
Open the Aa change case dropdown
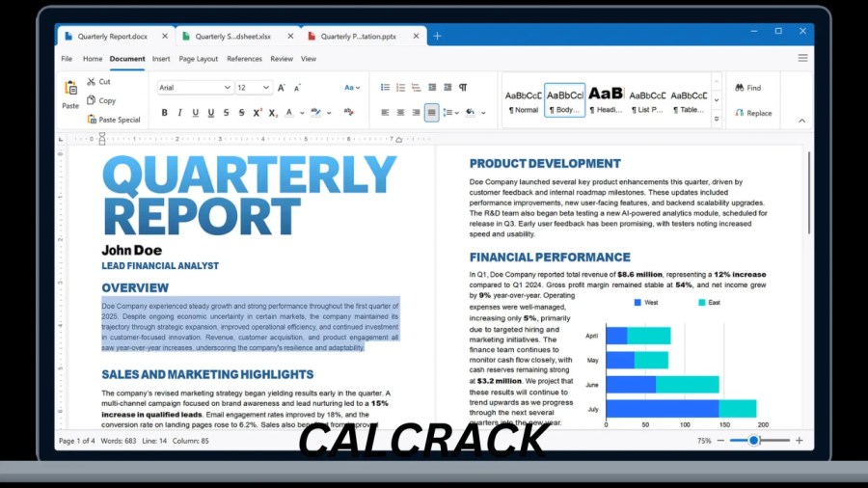point(352,88)
